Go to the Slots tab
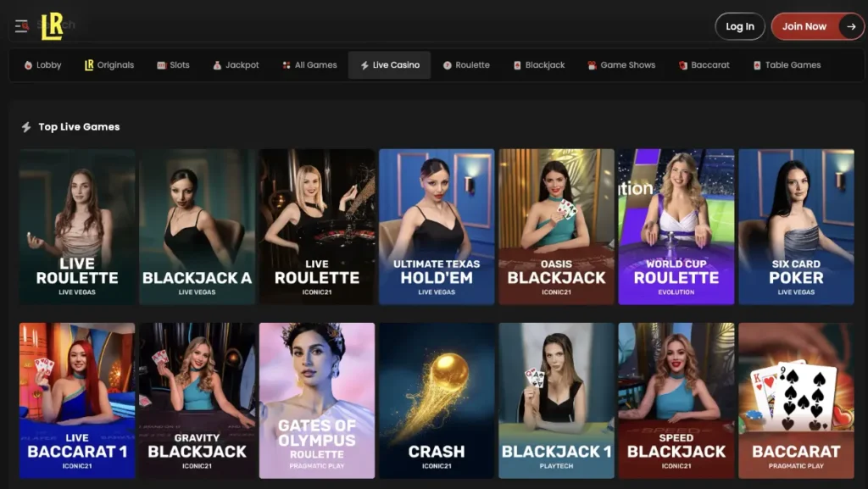 tap(173, 65)
